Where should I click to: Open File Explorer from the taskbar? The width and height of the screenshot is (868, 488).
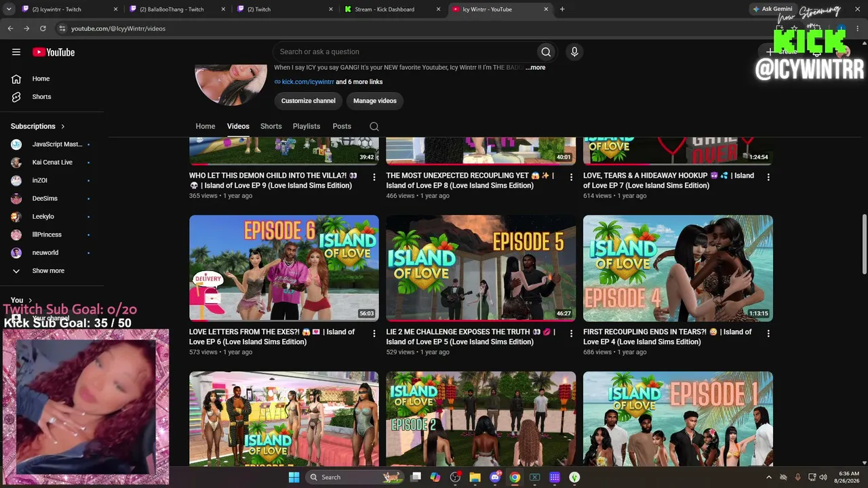pyautogui.click(x=475, y=477)
